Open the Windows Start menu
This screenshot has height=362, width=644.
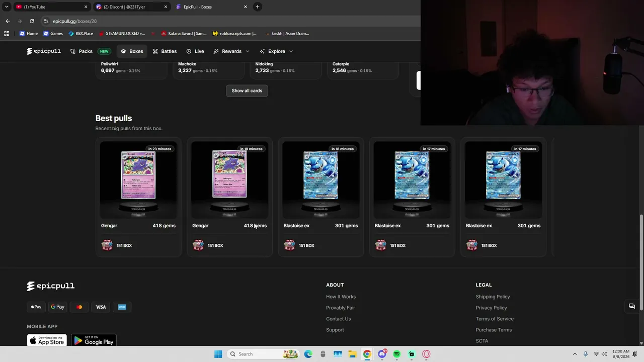point(218,354)
